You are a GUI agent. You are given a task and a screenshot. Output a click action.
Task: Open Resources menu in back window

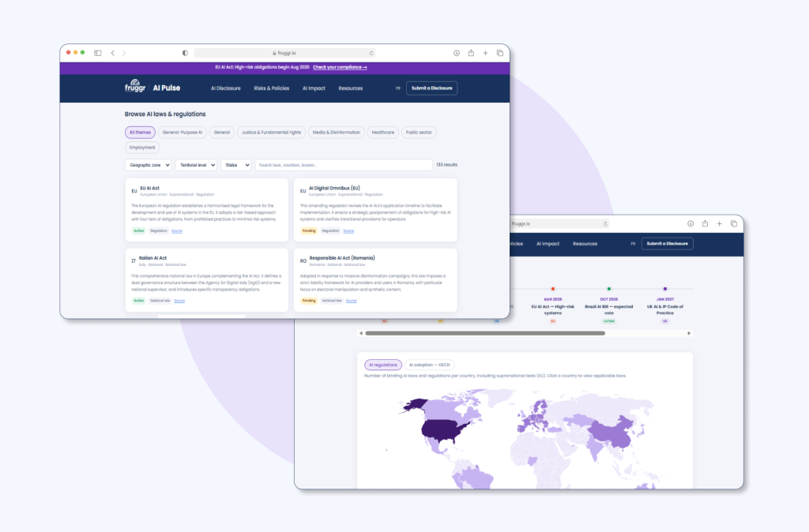pyautogui.click(x=585, y=244)
